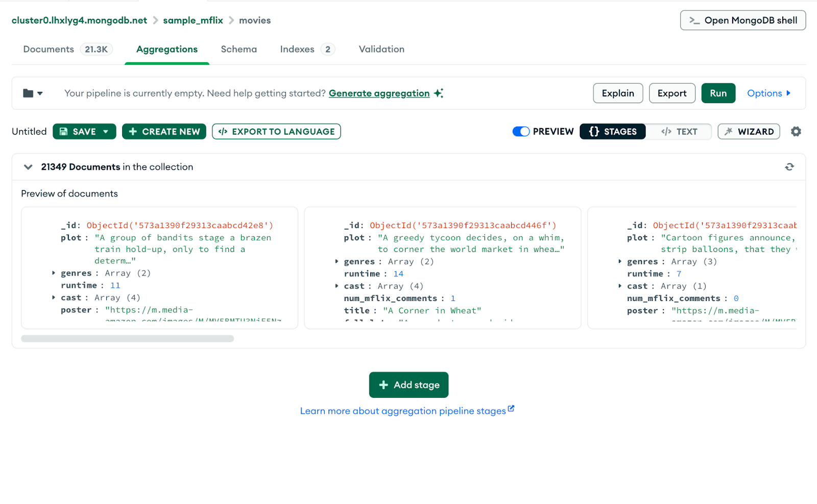The width and height of the screenshot is (817, 504).
Task: Switch the pipeline editor to TEXT mode
Action: [x=679, y=131]
